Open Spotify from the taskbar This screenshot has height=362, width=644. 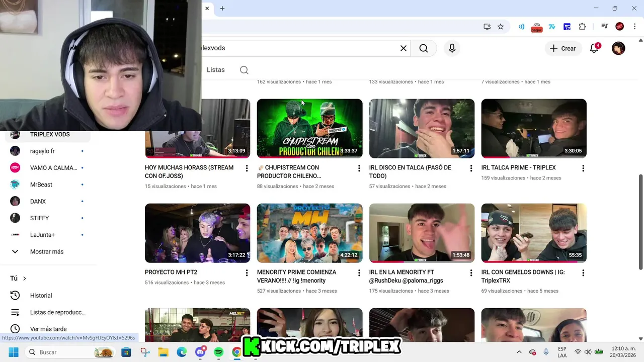click(x=219, y=352)
